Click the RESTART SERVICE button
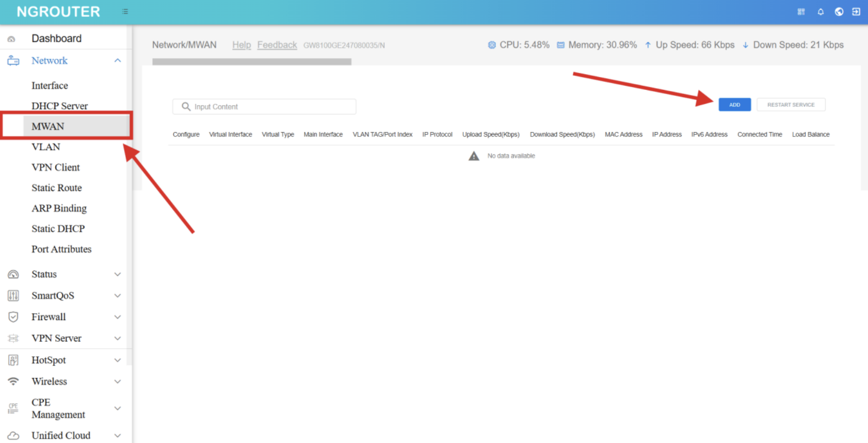Screen dimensions: 868x443 (791, 105)
